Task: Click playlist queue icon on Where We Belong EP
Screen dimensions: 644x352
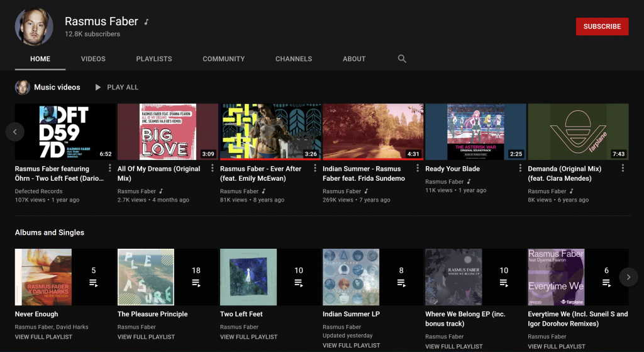Action: coord(504,283)
